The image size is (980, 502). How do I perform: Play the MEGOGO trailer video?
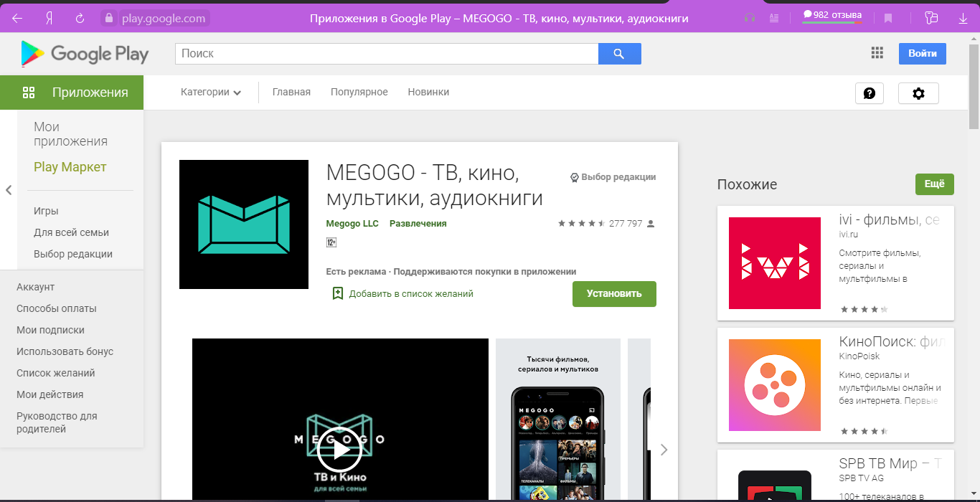340,450
